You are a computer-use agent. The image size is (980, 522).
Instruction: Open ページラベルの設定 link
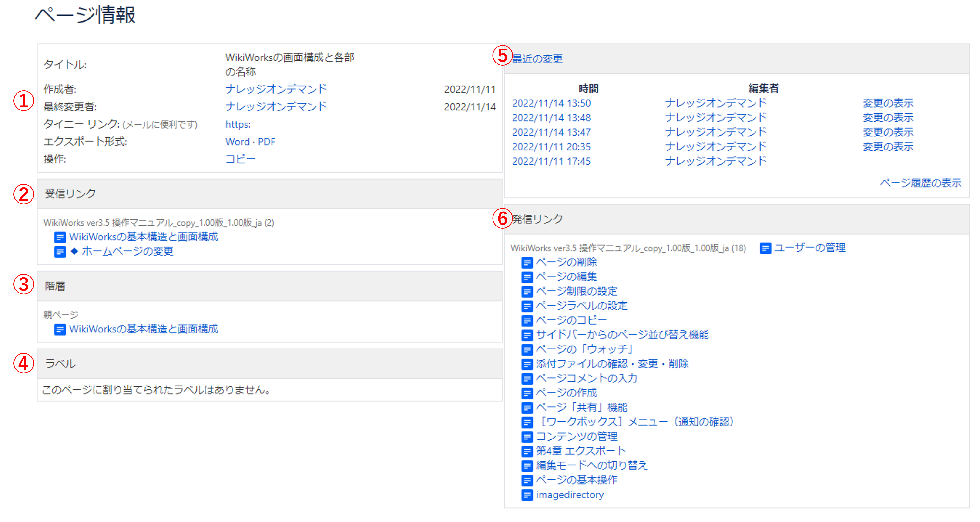581,306
